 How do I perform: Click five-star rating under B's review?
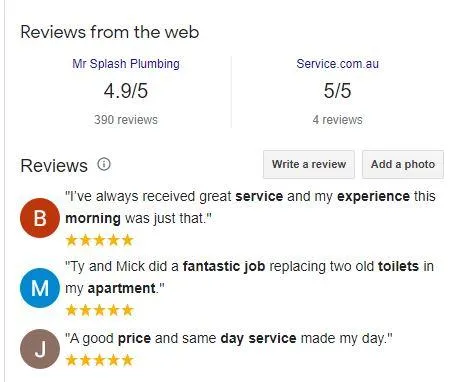pyautogui.click(x=100, y=240)
